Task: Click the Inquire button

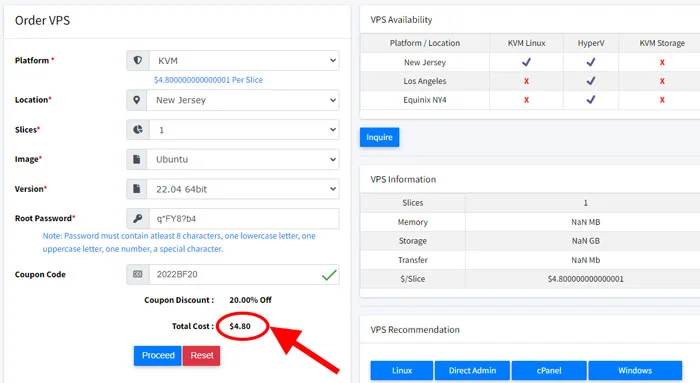Action: point(379,137)
